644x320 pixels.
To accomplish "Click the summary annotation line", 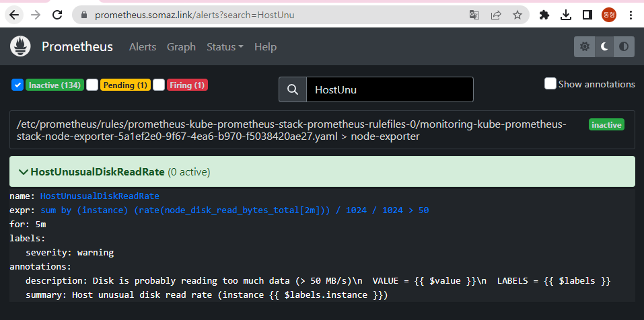I will coord(207,294).
